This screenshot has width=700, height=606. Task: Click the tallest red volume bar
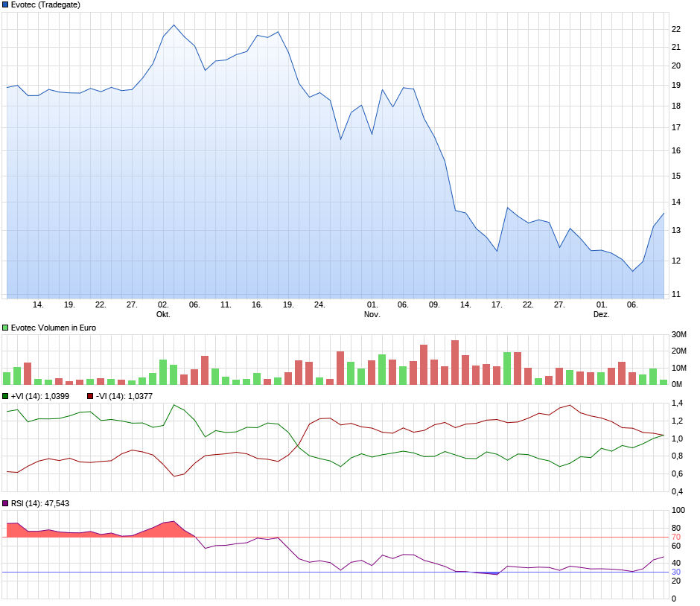455,363
